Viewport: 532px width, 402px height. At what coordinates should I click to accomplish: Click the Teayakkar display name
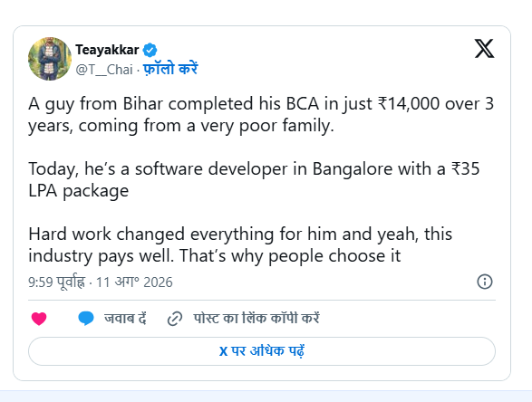107,50
